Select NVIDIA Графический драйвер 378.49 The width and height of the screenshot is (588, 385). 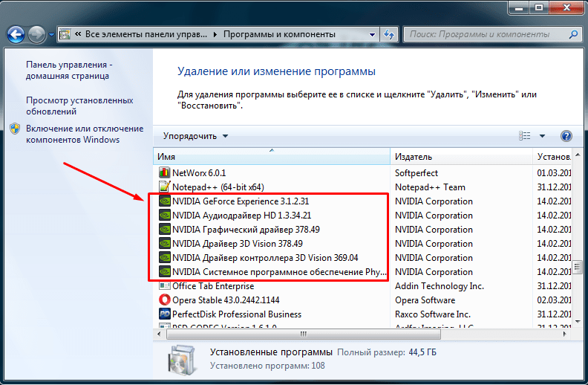[x=246, y=230]
